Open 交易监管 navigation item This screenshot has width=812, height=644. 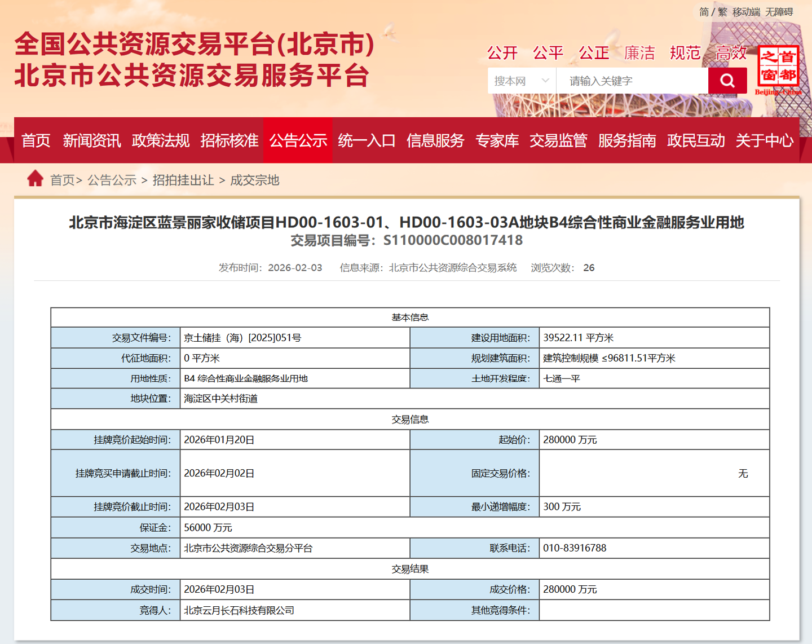[558, 140]
